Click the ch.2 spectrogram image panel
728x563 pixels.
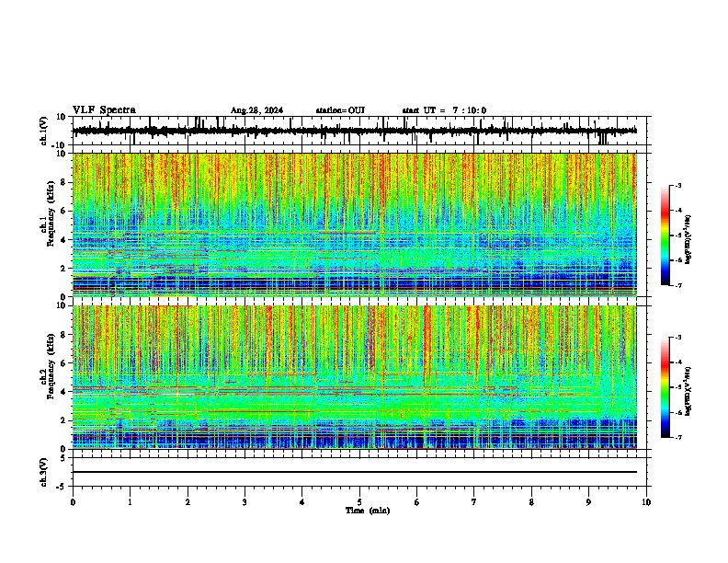tap(355, 377)
